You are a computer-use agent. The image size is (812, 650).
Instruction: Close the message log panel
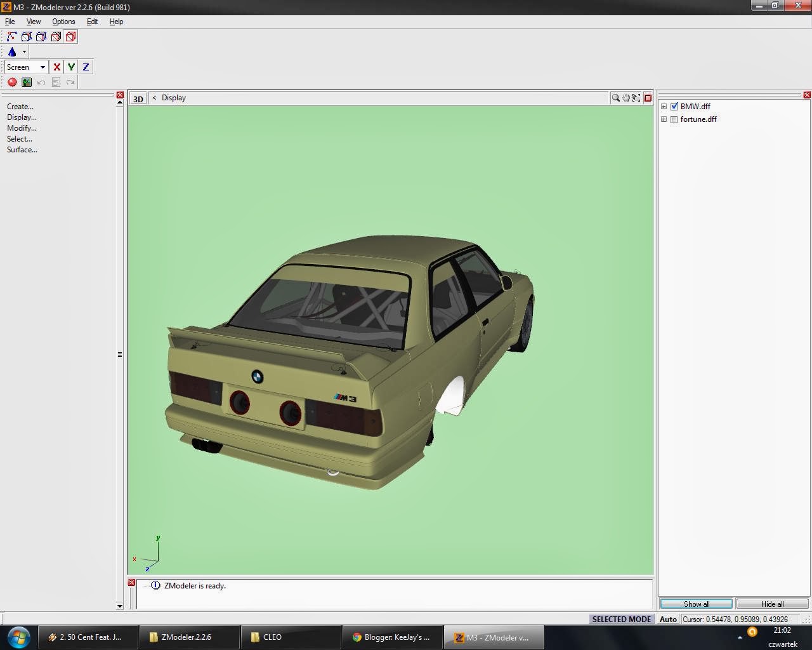[x=131, y=583]
